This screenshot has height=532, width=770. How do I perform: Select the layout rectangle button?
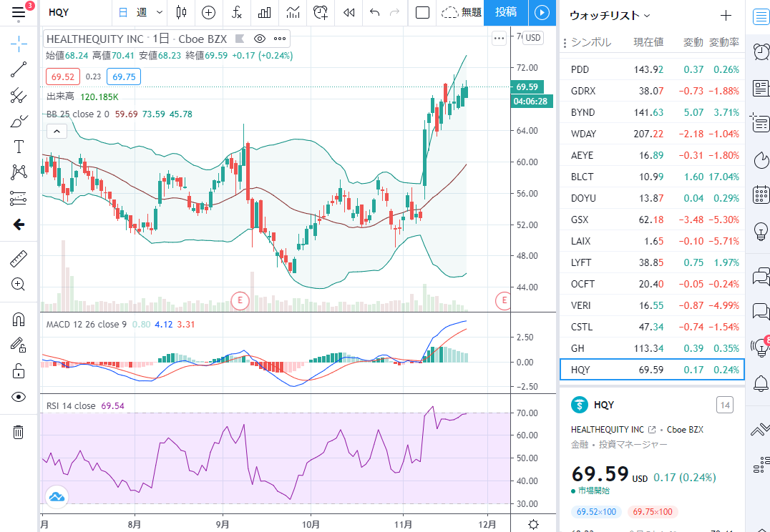pos(422,13)
